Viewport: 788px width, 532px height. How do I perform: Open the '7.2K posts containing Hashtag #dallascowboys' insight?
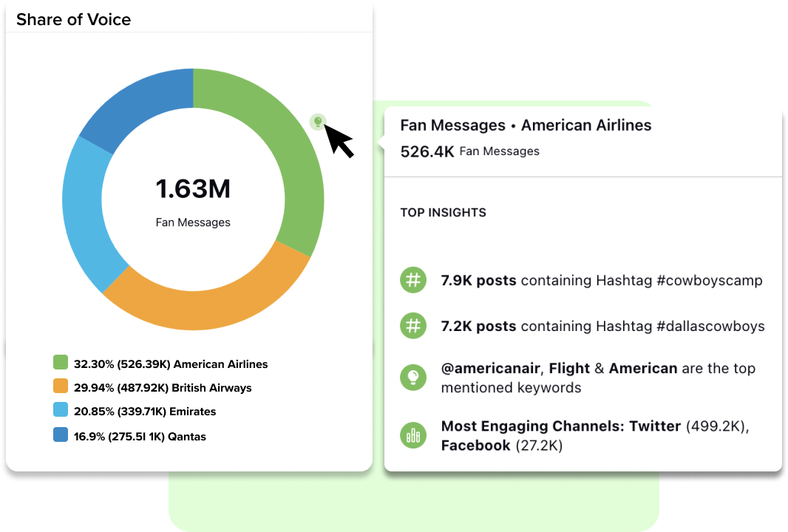click(x=602, y=326)
